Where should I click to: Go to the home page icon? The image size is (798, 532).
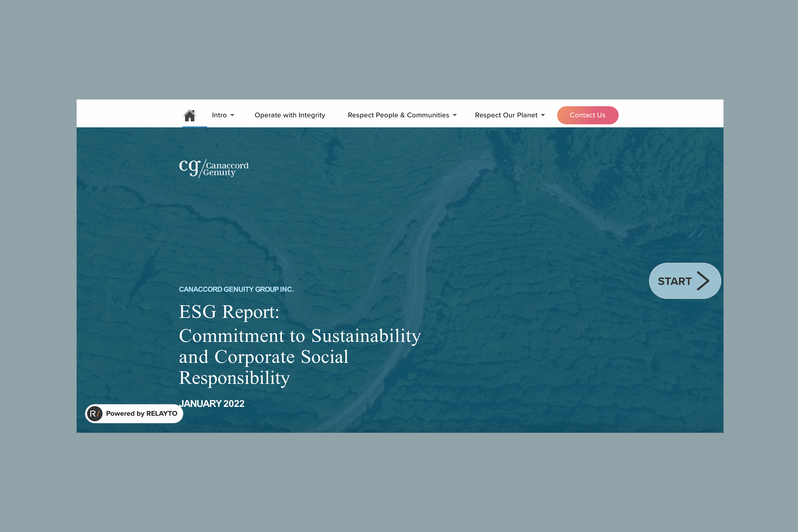(x=190, y=115)
